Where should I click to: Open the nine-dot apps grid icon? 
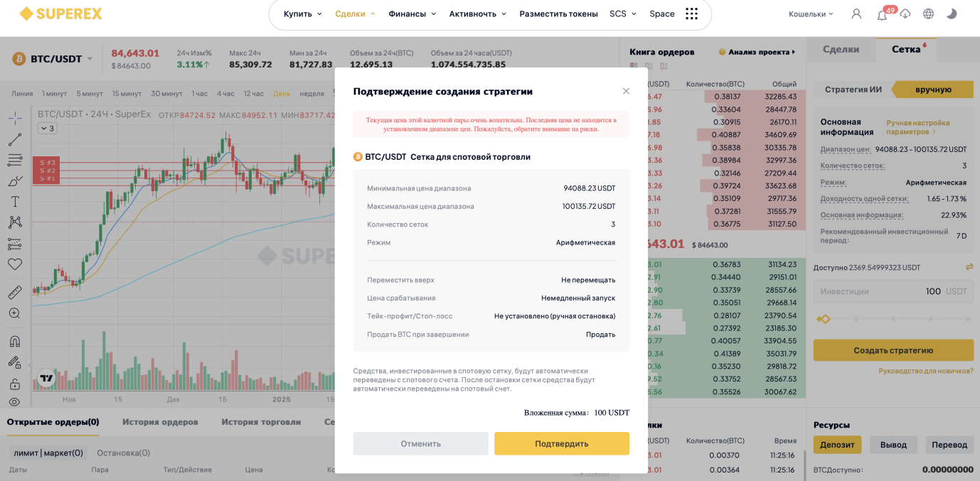coord(691,13)
